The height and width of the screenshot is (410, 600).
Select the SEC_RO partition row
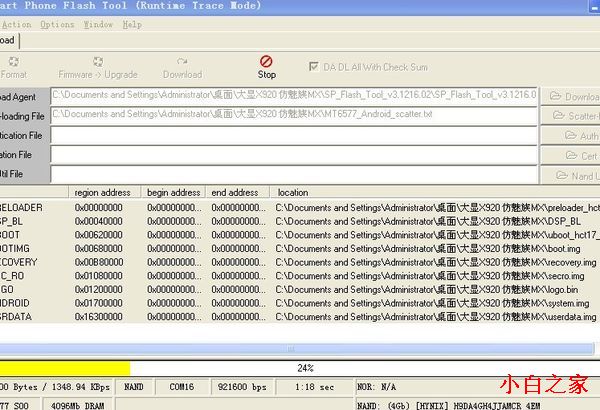click(300, 276)
